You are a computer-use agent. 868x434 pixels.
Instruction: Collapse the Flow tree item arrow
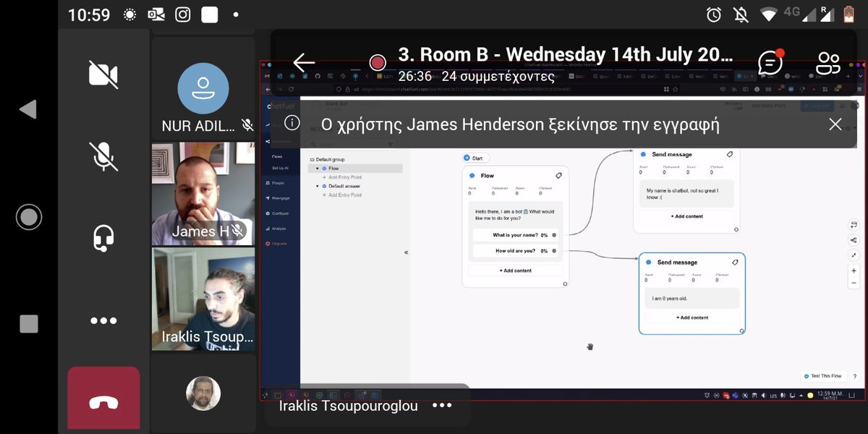pos(317,169)
